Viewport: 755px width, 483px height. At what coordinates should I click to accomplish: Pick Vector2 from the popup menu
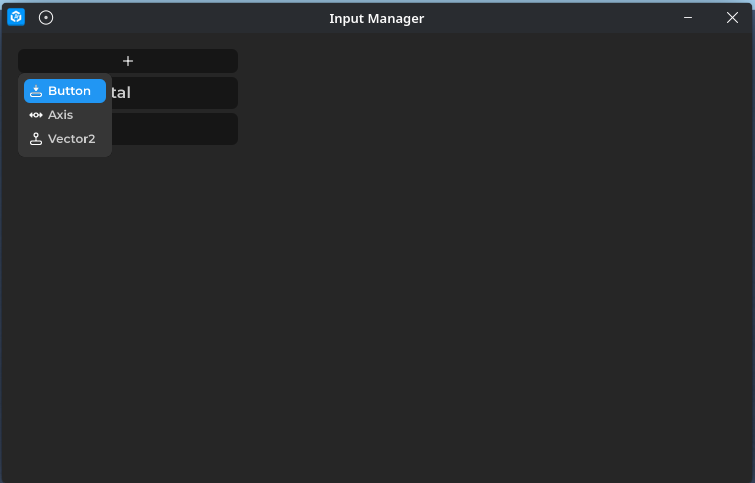pyautogui.click(x=65, y=139)
